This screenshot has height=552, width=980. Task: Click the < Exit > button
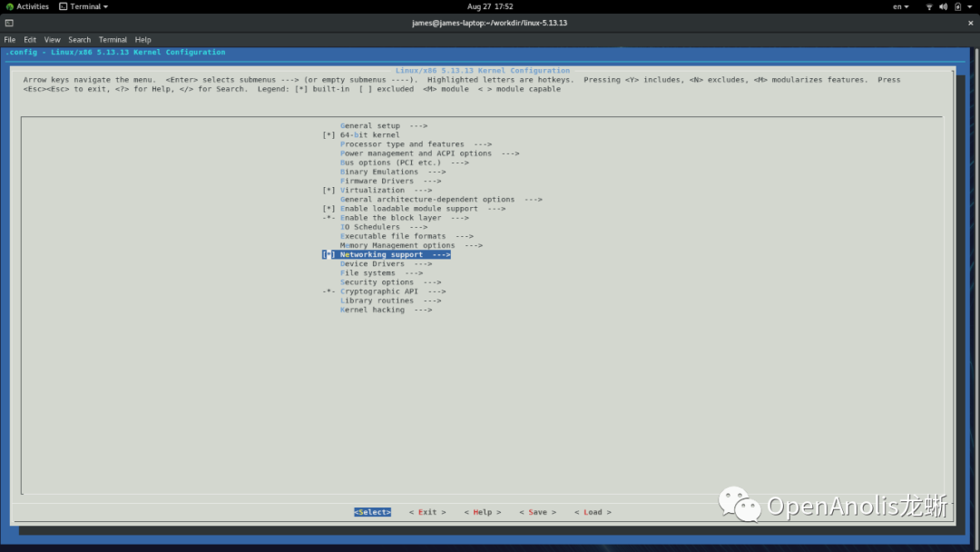(427, 512)
